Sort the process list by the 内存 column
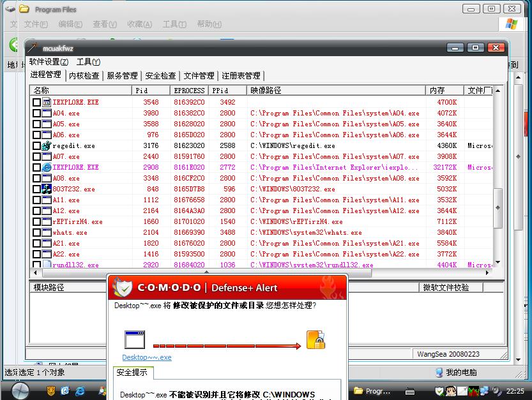 pyautogui.click(x=445, y=90)
